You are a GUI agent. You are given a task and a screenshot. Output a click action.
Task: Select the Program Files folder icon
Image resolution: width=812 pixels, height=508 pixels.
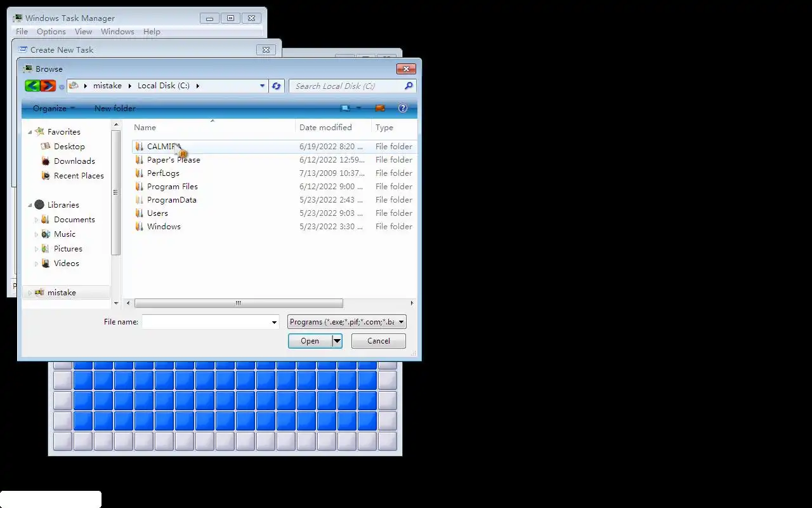tap(140, 186)
